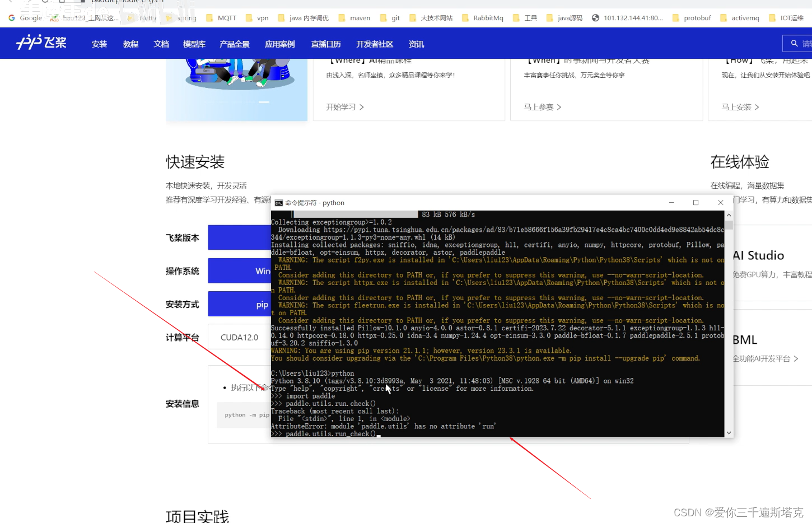
Task: Open the 大技术网站 bookmark folder
Action: tap(437, 17)
